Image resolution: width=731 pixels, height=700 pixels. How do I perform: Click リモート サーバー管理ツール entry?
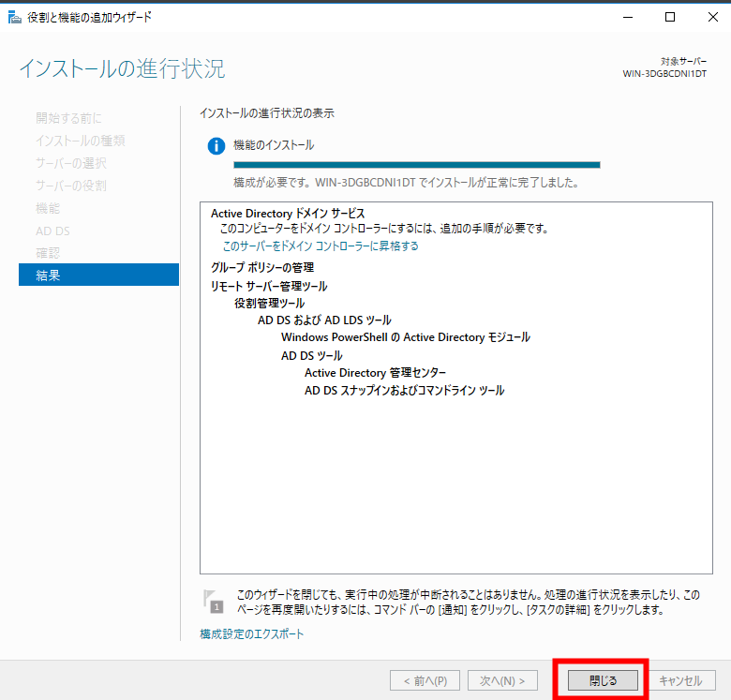[269, 286]
